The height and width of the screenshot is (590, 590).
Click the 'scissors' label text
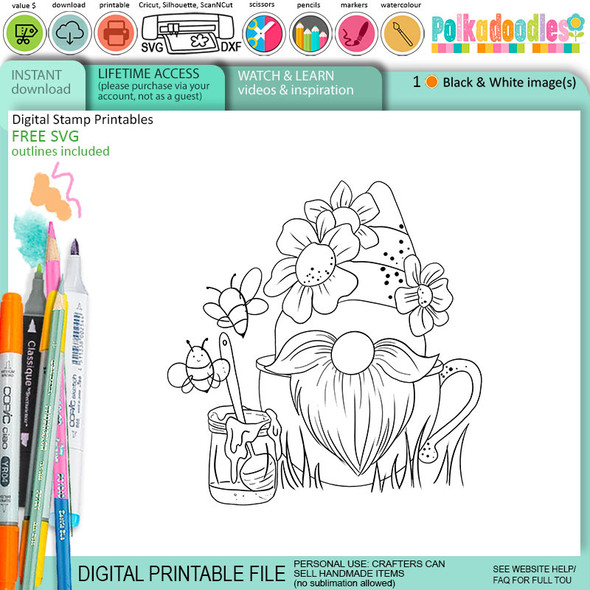[262, 5]
